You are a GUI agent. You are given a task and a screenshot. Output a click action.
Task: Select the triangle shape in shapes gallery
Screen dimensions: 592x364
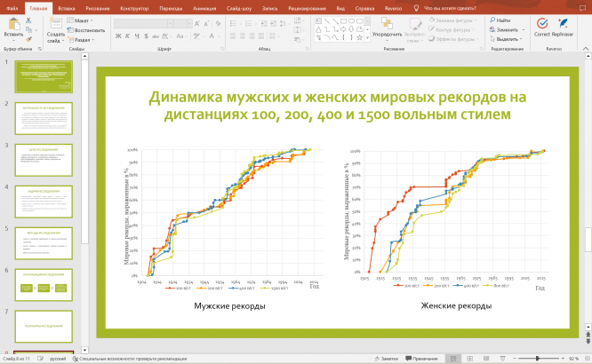[318, 29]
